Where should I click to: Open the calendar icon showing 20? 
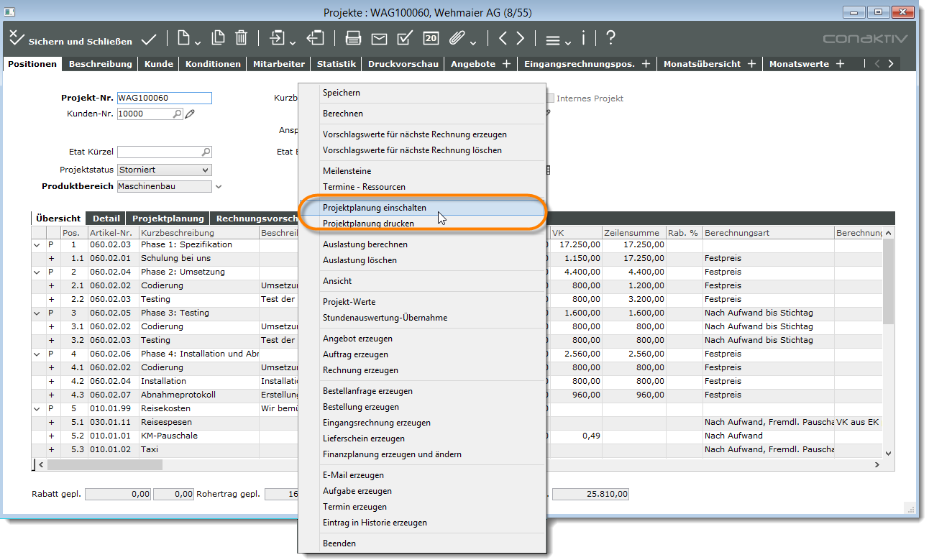(431, 38)
